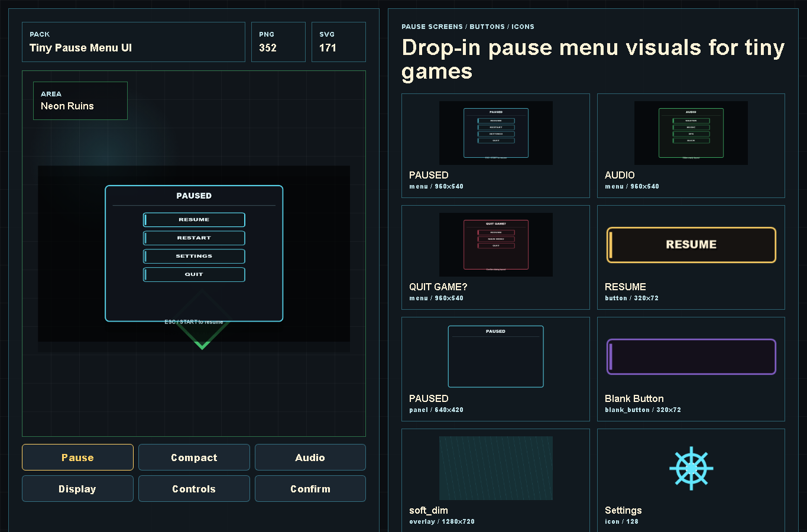807x532 pixels.
Task: Click SETTINGS in the pause menu preview
Action: (194, 256)
